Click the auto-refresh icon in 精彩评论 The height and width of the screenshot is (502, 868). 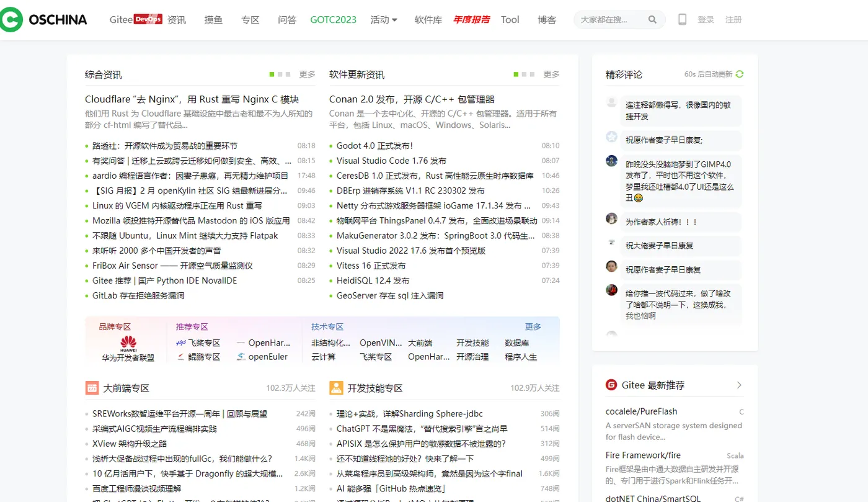pyautogui.click(x=740, y=74)
